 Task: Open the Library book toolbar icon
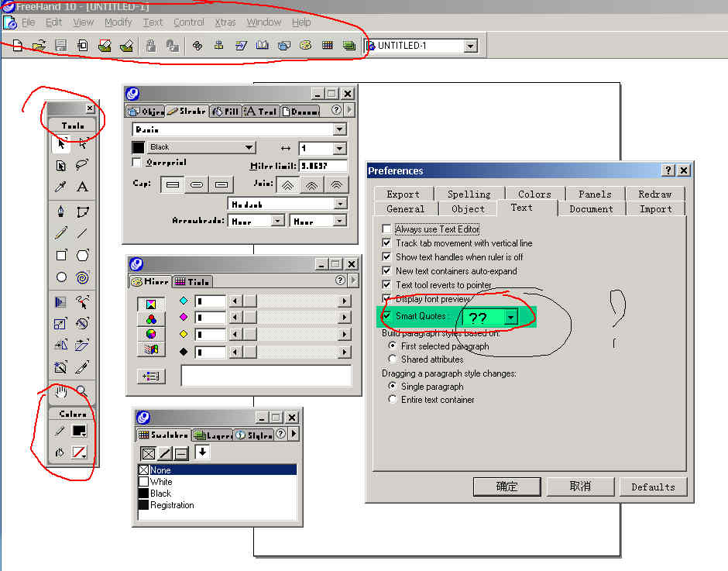(263, 46)
